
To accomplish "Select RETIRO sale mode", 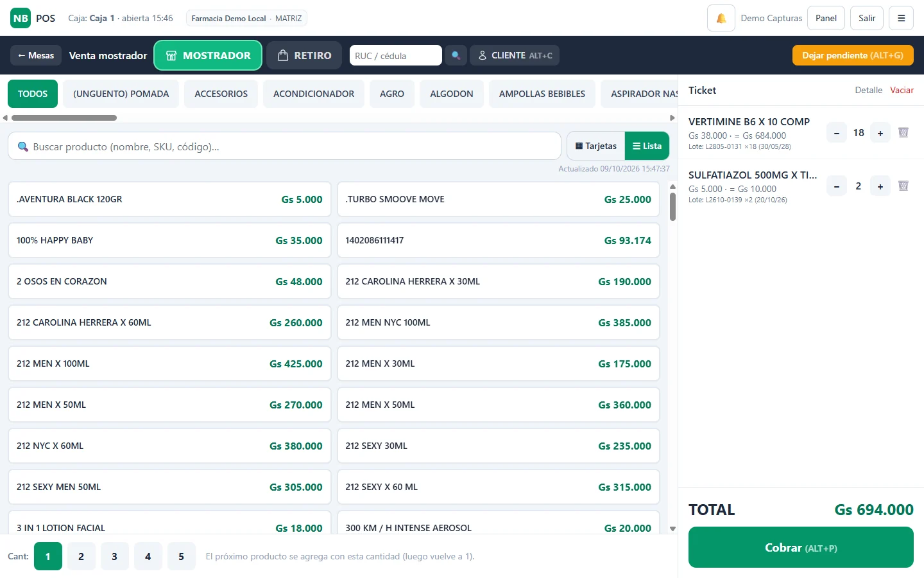I will 305,55.
